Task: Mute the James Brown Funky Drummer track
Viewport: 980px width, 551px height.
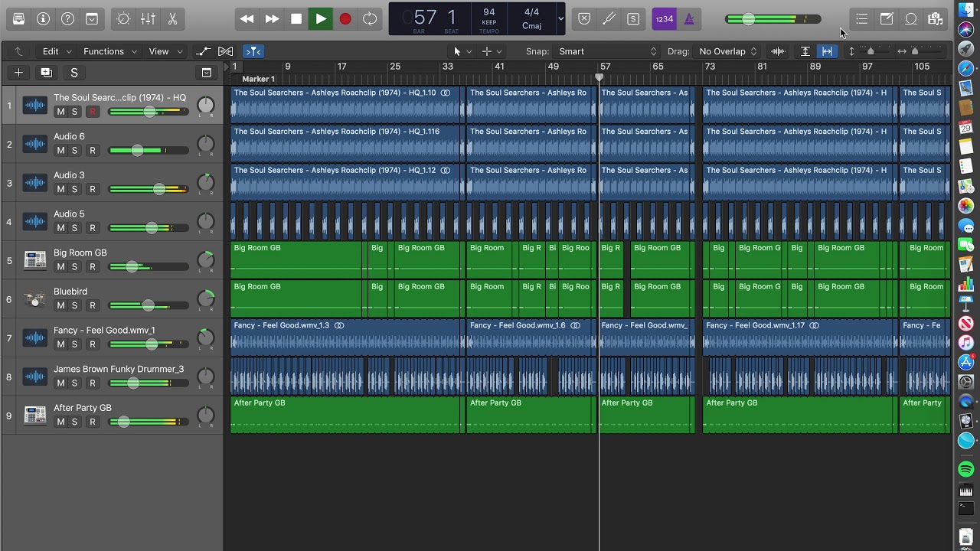Action: coord(60,383)
